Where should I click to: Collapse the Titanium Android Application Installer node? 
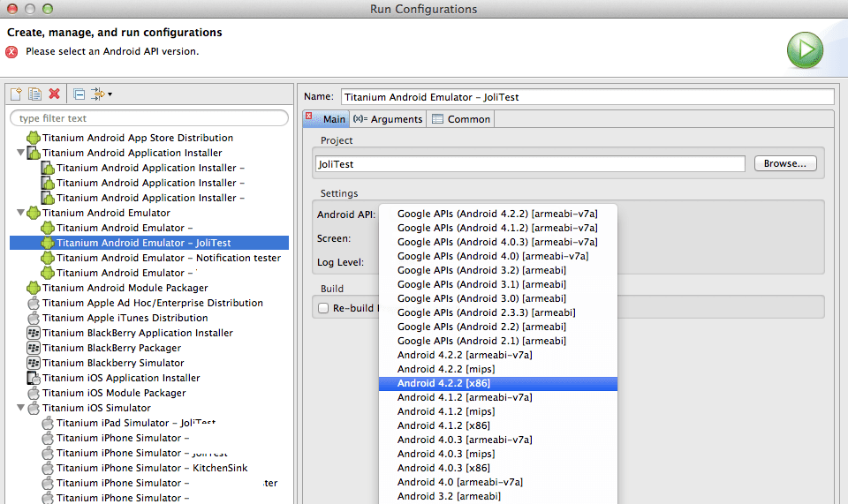pos(20,153)
